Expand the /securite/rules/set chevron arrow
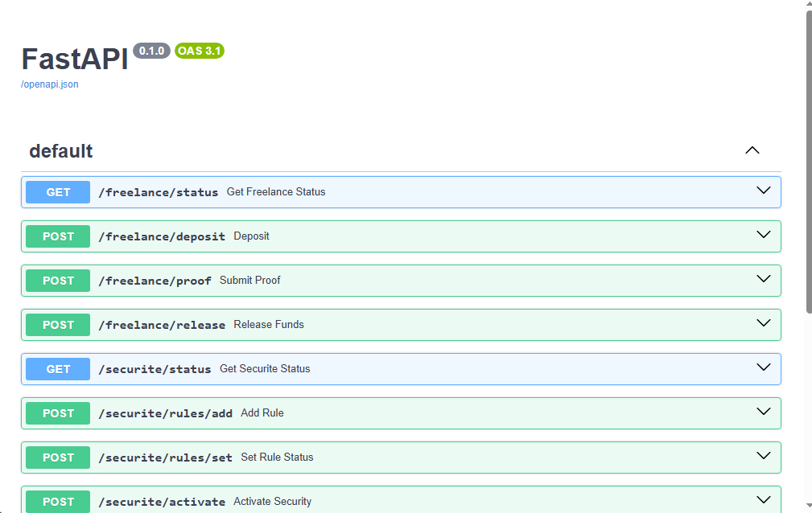The height and width of the screenshot is (513, 812). (x=764, y=456)
